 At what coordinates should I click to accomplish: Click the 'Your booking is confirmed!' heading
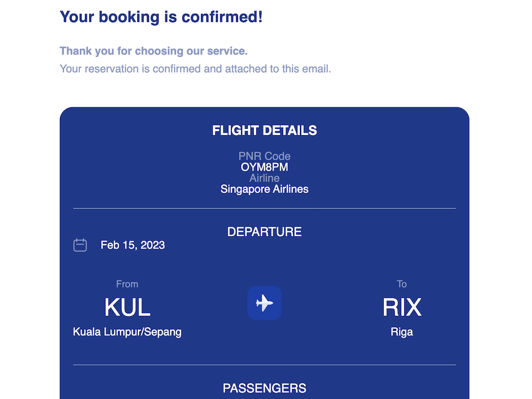pos(161,17)
